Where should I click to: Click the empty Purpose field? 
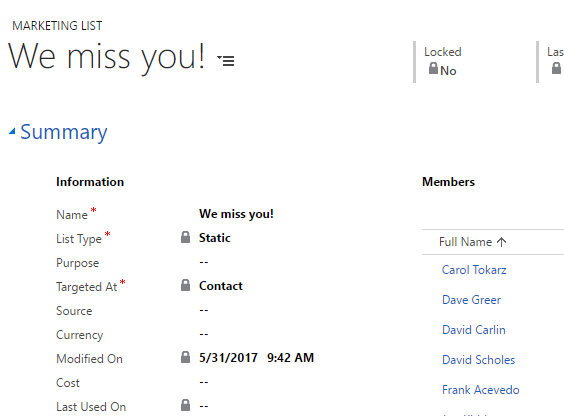(204, 262)
